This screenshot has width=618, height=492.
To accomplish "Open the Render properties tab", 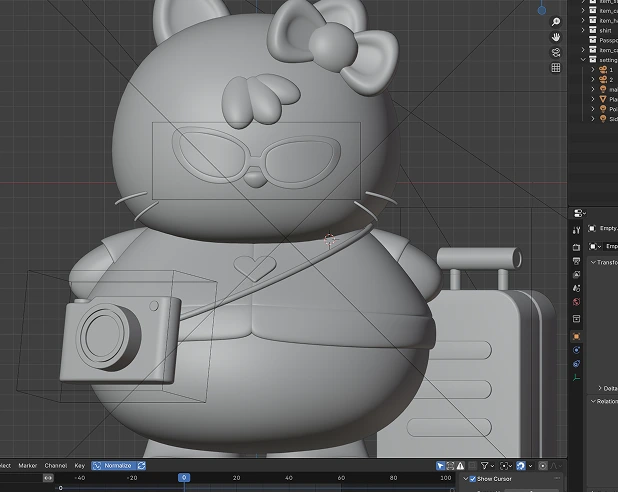I will point(577,246).
